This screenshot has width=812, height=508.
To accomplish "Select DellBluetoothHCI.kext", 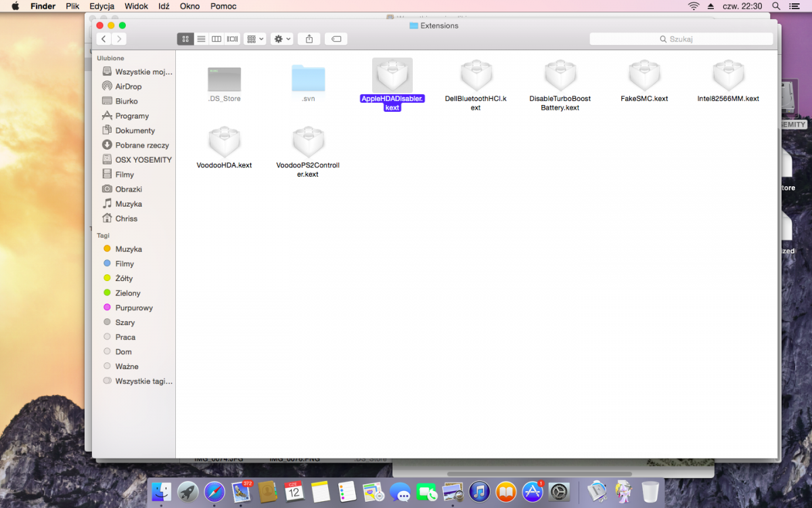I will pyautogui.click(x=476, y=85).
